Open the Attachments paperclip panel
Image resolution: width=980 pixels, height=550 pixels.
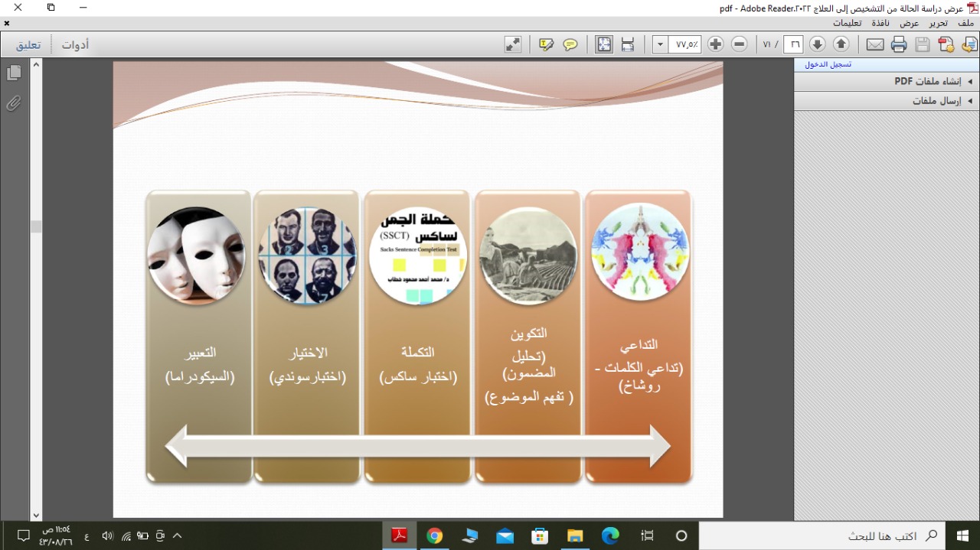click(x=13, y=103)
